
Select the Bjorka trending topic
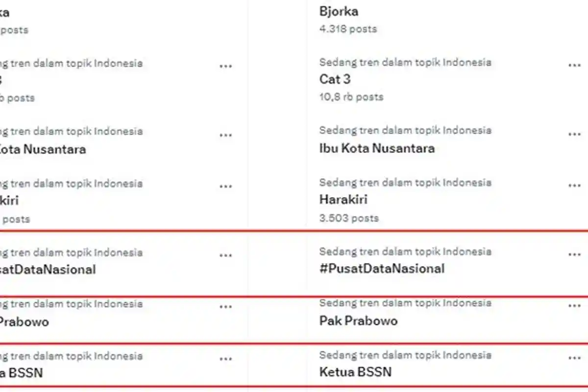coord(338,11)
